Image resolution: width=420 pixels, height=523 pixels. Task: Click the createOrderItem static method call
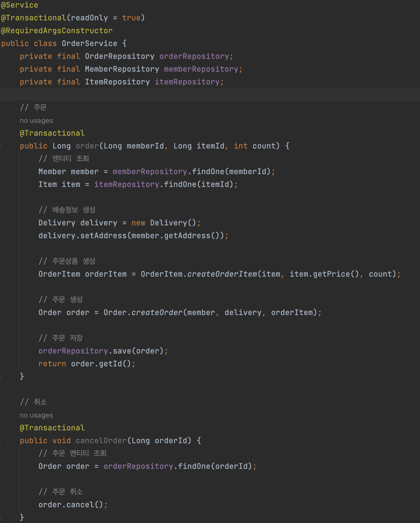click(x=222, y=274)
